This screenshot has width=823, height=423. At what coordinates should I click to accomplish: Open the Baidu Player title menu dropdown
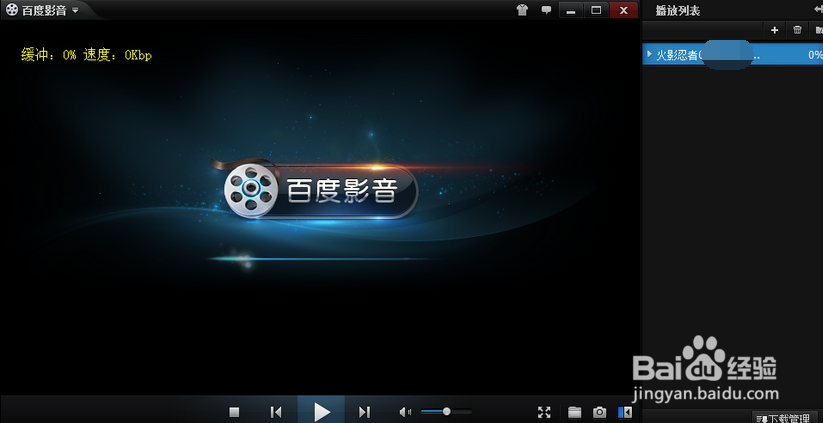pyautogui.click(x=76, y=10)
